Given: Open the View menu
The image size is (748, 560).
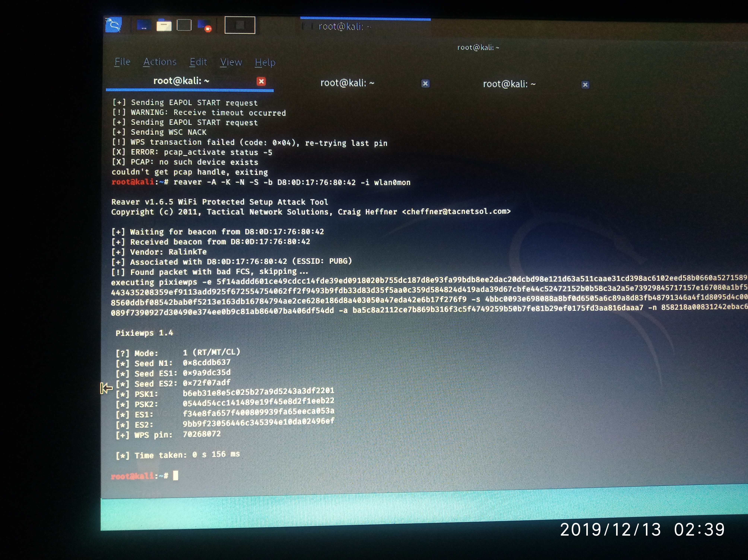Looking at the screenshot, I should (x=231, y=62).
